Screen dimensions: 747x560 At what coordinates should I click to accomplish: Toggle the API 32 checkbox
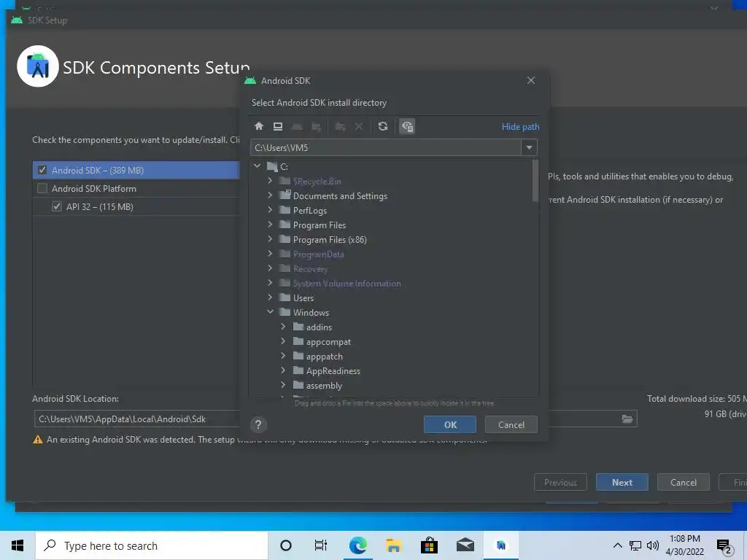click(57, 206)
